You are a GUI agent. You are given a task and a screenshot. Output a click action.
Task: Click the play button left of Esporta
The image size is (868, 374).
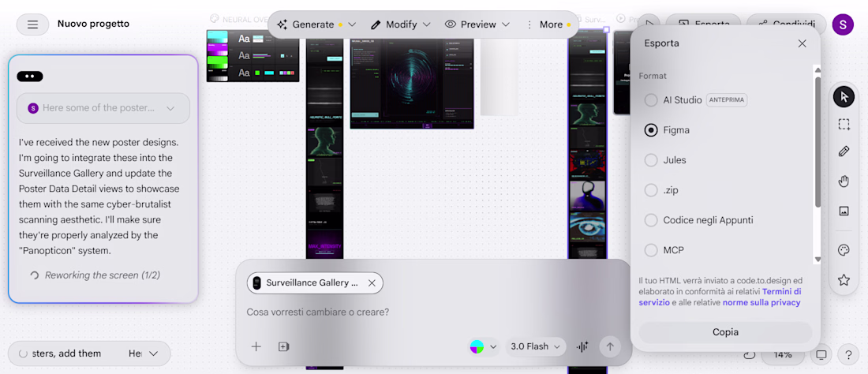[650, 24]
